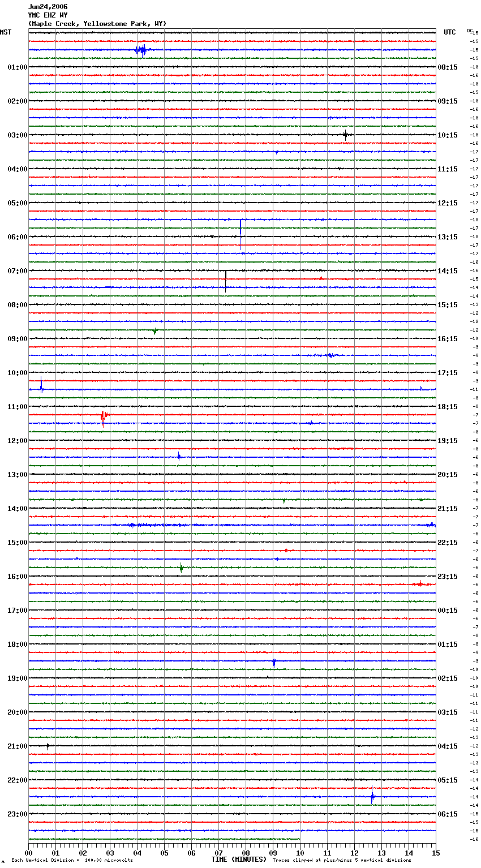Click the UTC column header
The height and width of the screenshot is (868, 481).
pos(450,32)
